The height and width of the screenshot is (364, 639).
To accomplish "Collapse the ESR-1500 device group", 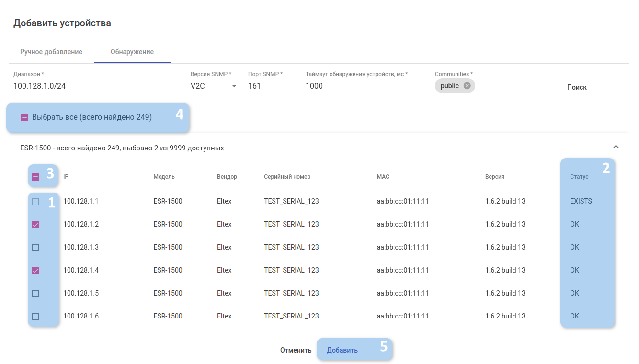I will pyautogui.click(x=616, y=147).
